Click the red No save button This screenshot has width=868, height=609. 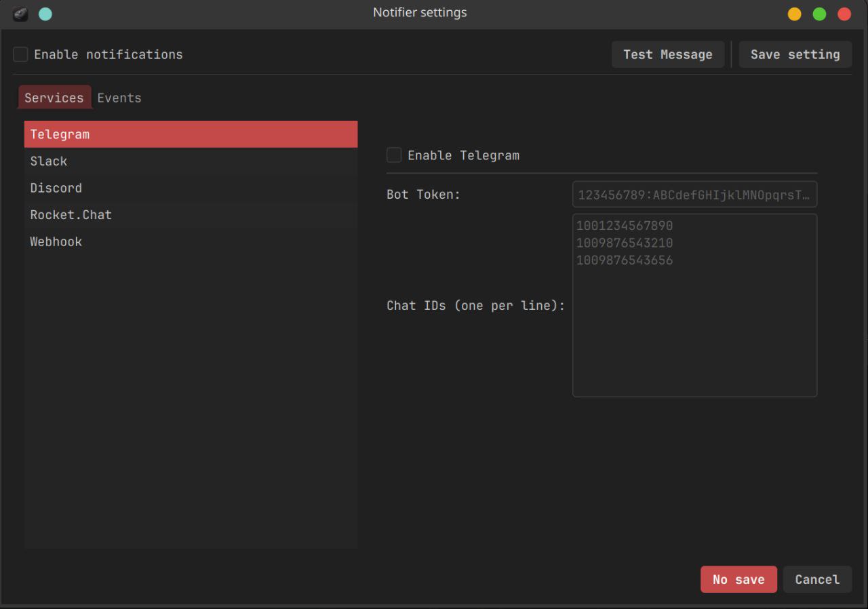[738, 579]
